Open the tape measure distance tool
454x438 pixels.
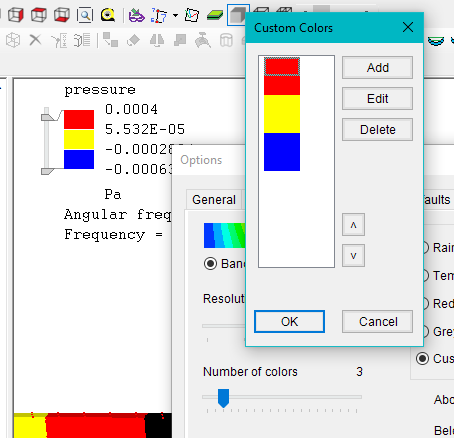tap(108, 15)
